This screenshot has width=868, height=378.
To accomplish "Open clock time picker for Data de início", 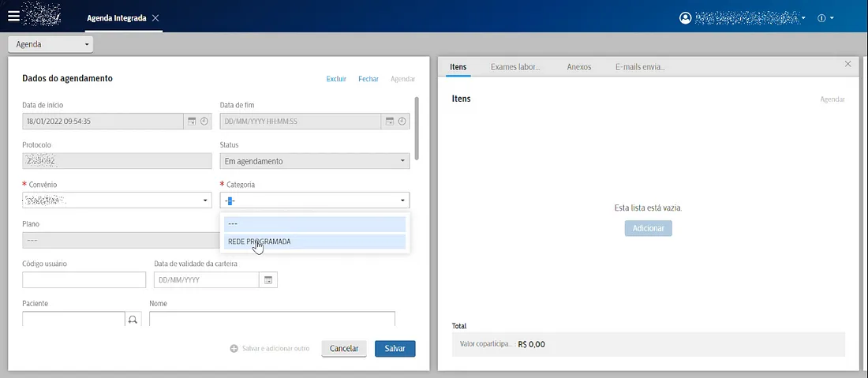I will [x=204, y=122].
